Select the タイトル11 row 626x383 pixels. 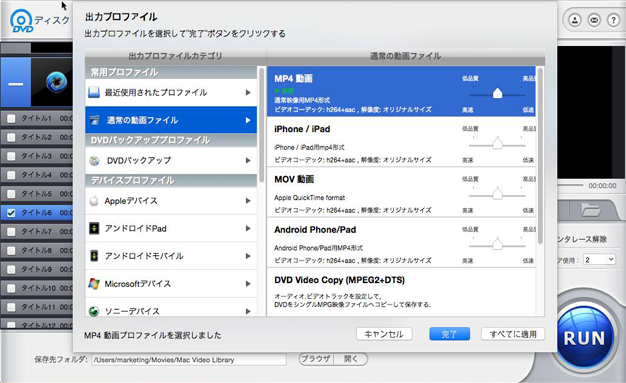[37, 307]
